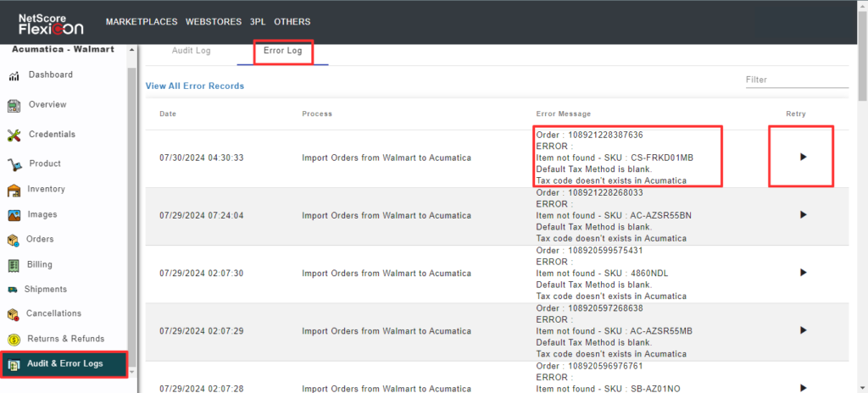The height and width of the screenshot is (393, 868).
Task: Open the Dashboard icon in sidebar
Action: (x=14, y=76)
